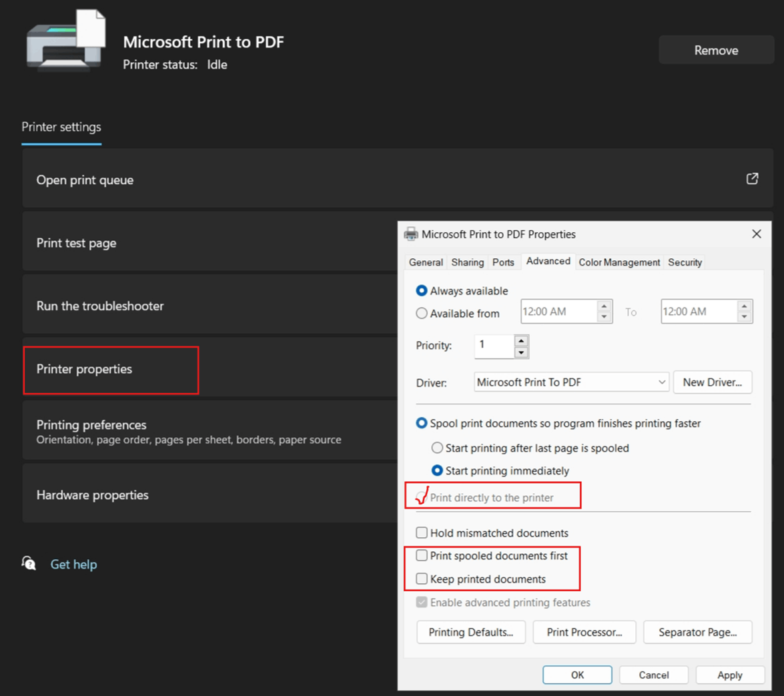Select Print directly to the printer

click(422, 497)
